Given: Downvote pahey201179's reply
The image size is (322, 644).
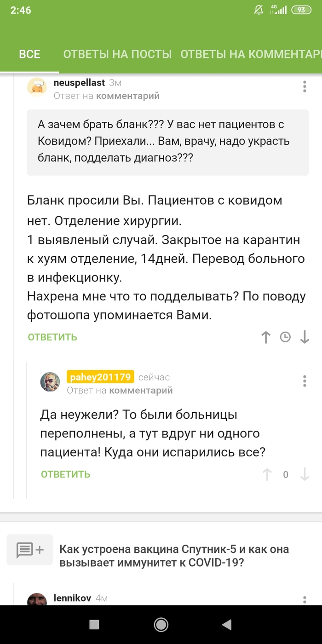Looking at the screenshot, I should (305, 474).
